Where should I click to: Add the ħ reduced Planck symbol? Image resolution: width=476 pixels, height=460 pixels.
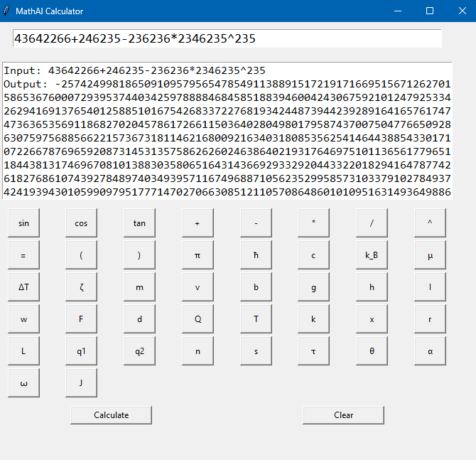pos(256,255)
